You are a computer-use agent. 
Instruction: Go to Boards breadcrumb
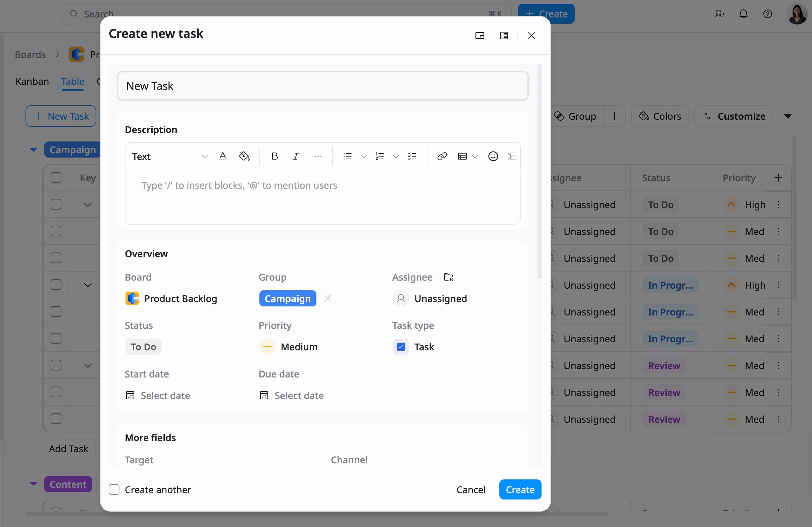[30, 55]
